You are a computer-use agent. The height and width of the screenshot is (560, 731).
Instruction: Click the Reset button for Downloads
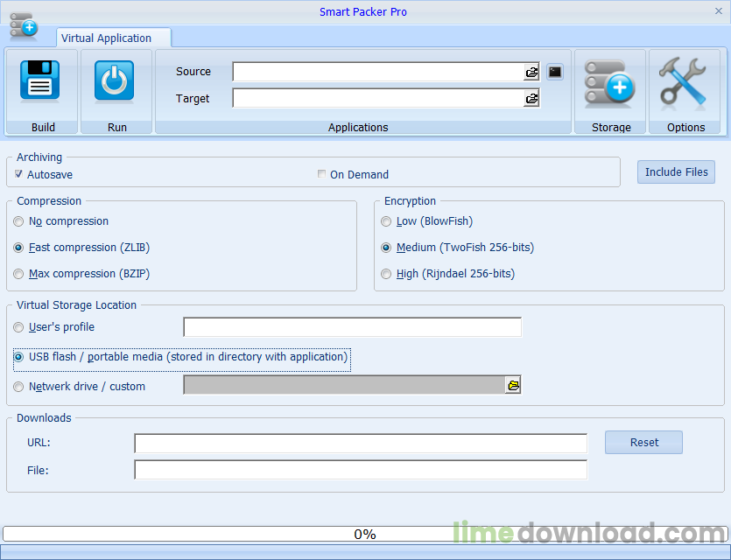pos(643,442)
